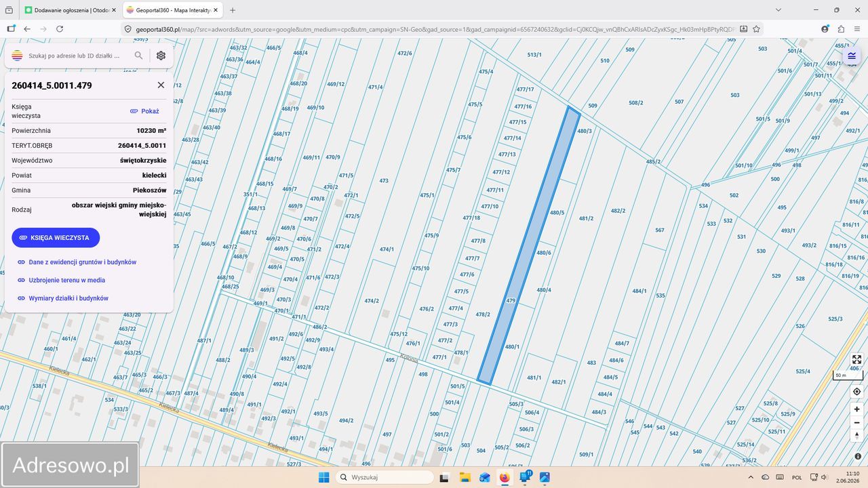Select the Geoportal360 browser tab
The width and height of the screenshot is (868, 488).
pos(172,10)
